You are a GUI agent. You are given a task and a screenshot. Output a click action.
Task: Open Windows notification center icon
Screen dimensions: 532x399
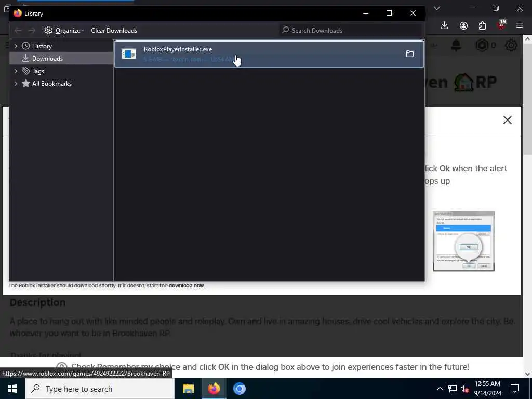coord(515,389)
